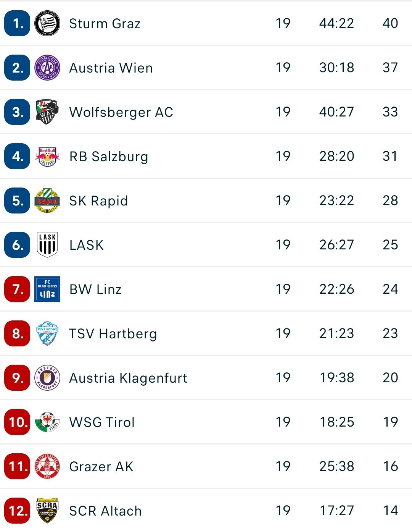Viewport: 412px width, 532px height.
Task: Select Grazer AK points value 16
Action: click(x=390, y=466)
